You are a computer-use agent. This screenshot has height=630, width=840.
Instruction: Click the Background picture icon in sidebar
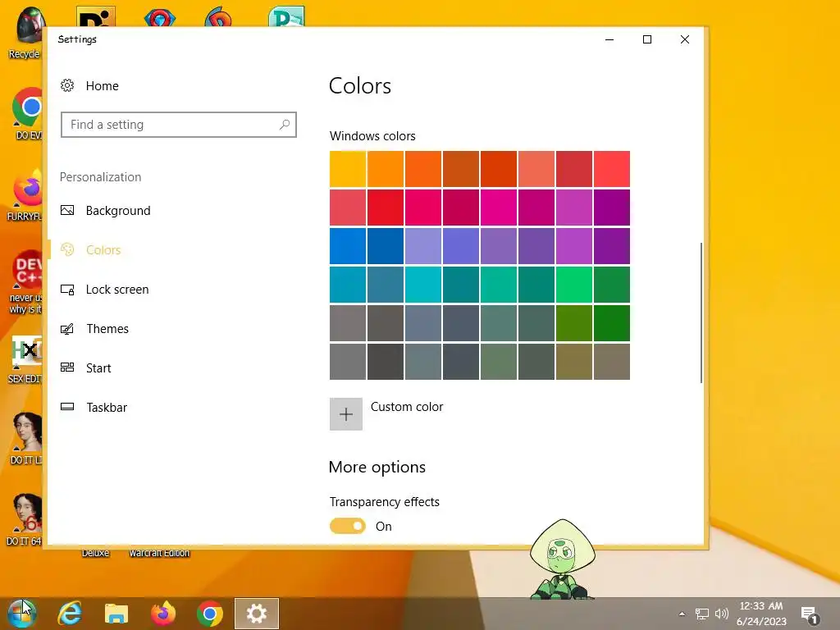[x=67, y=210]
